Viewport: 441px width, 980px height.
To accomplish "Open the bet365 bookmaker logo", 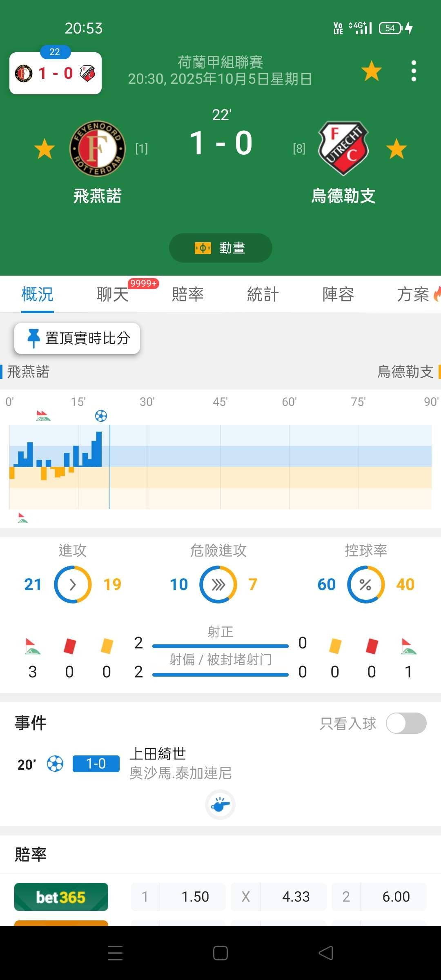I will point(61,897).
